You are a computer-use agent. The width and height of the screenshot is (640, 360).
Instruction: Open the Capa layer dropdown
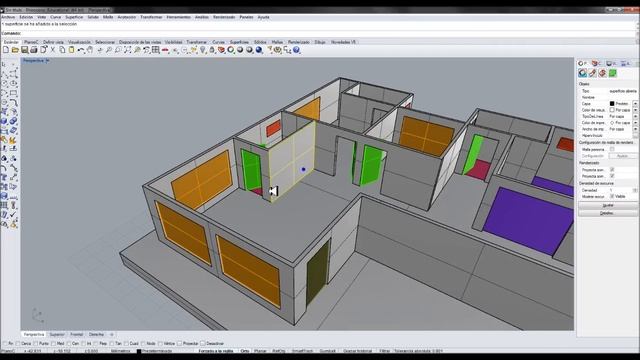click(x=636, y=104)
